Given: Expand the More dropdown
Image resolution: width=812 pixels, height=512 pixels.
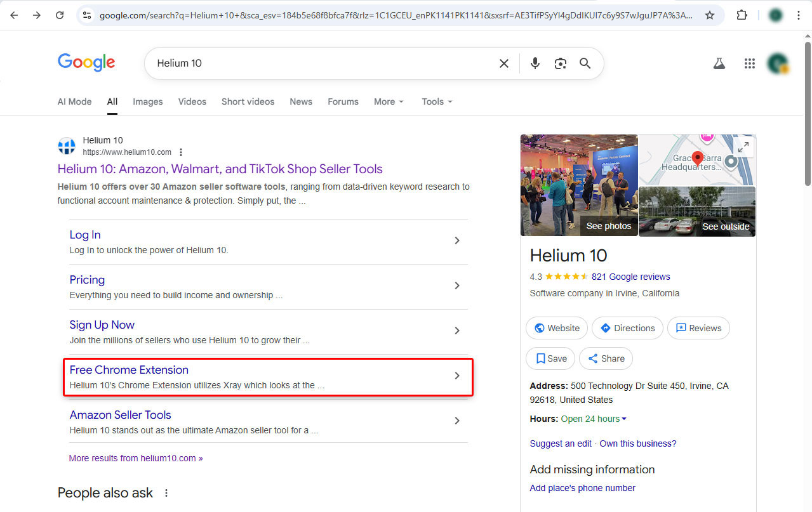Looking at the screenshot, I should click(x=389, y=102).
